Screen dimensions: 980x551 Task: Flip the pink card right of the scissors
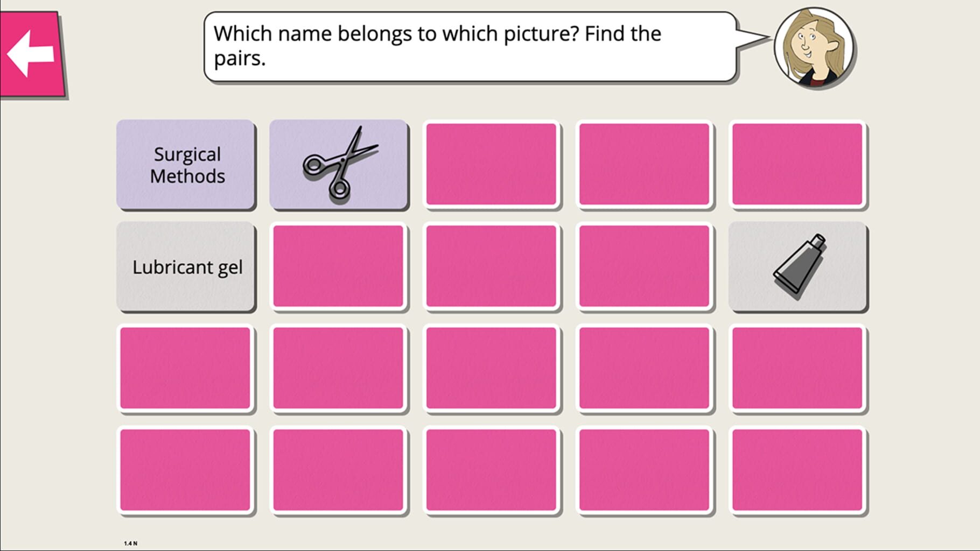[x=491, y=163]
